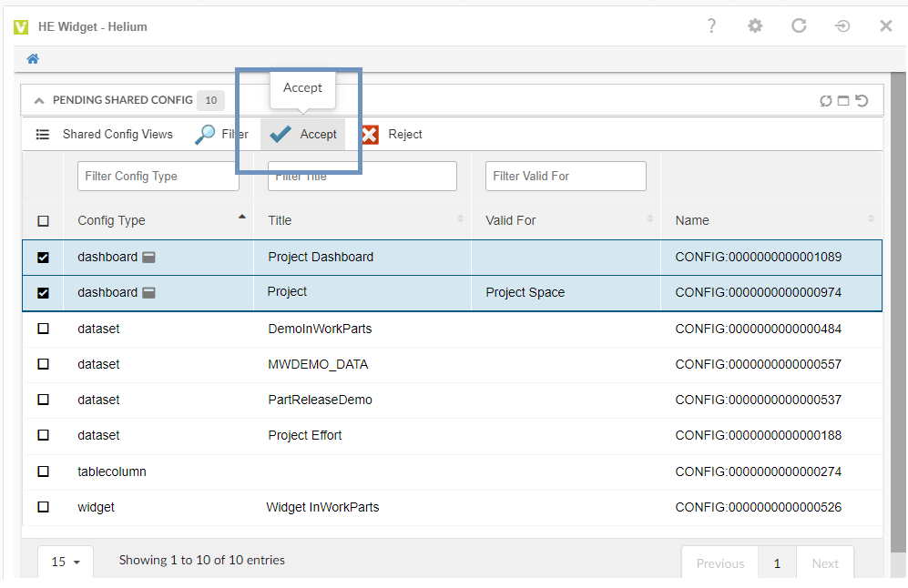908x588 pixels.
Task: Click the Filter Valid For input field
Action: [566, 177]
